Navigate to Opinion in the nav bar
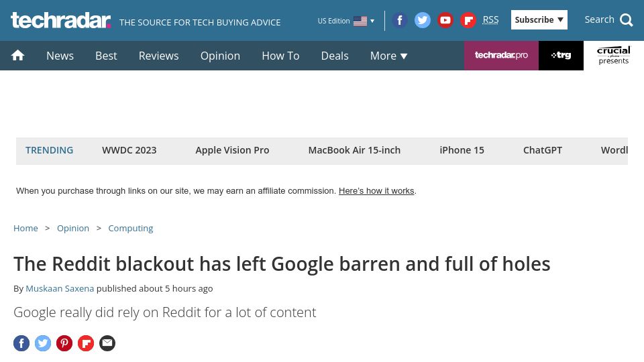Screen dimensions: 644x362 click(x=220, y=56)
